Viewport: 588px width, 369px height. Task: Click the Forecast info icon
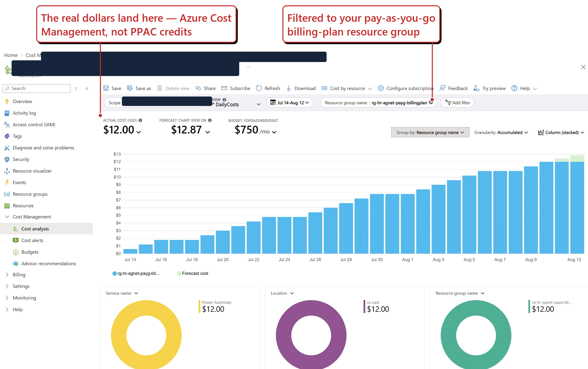(210, 120)
